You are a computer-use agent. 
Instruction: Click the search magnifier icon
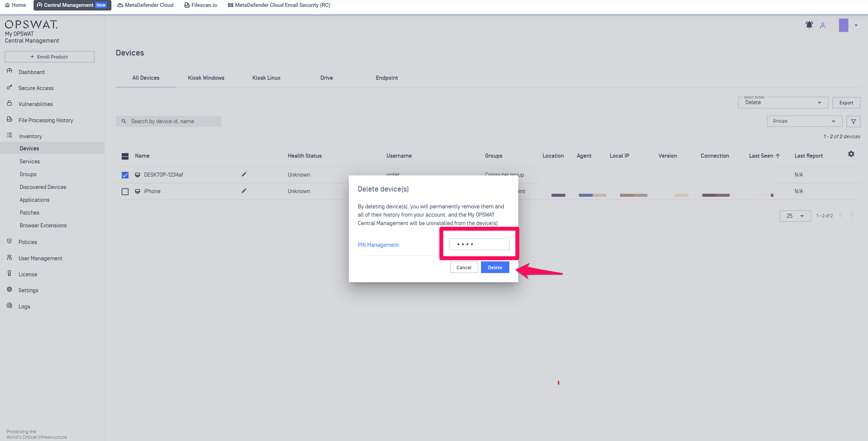(x=124, y=121)
